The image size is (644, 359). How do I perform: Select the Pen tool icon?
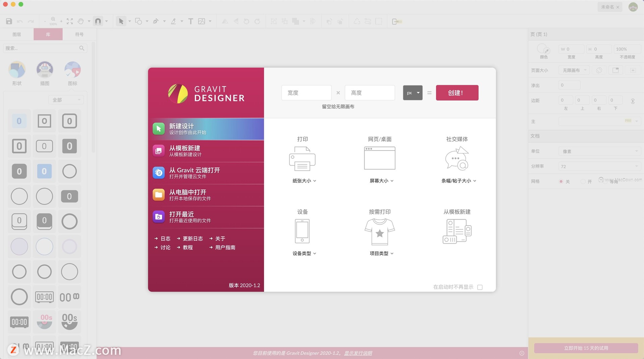(156, 21)
